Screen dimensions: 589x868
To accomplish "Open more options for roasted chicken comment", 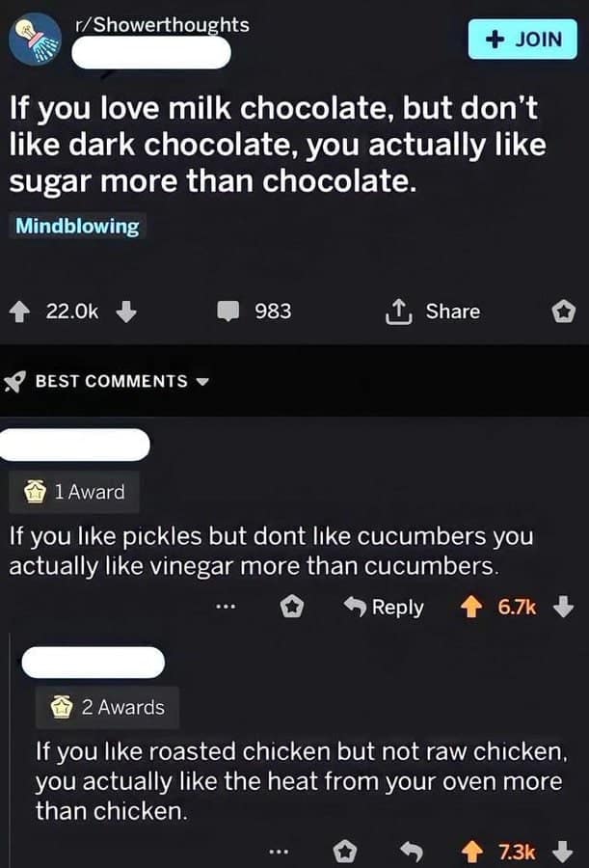I will [279, 851].
